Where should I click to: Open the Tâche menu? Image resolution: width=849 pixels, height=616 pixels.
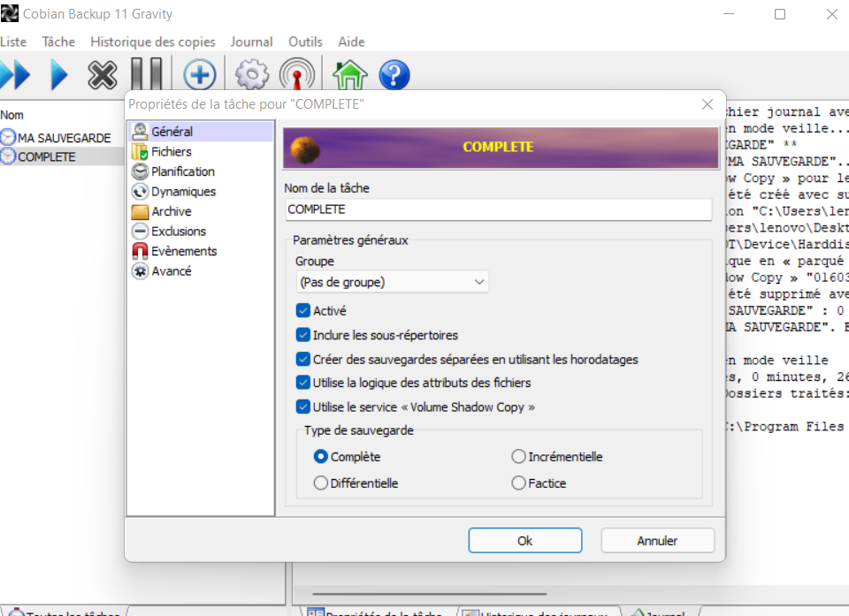pyautogui.click(x=58, y=42)
